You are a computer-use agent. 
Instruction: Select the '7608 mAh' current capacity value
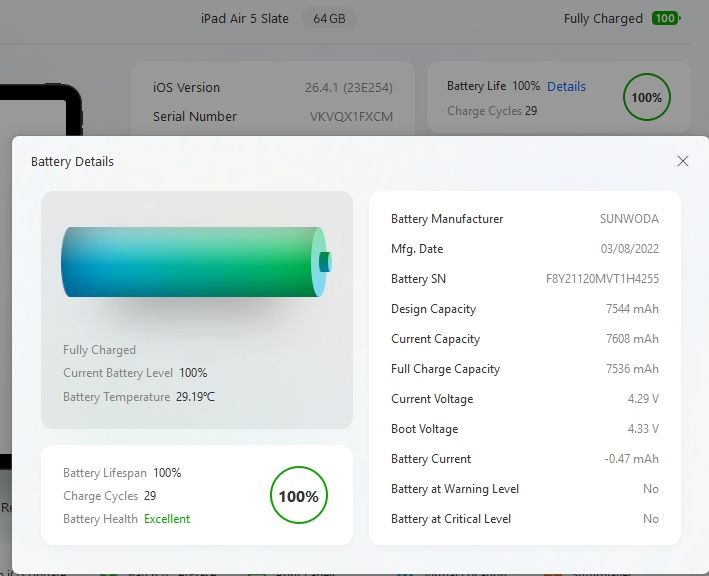click(x=632, y=339)
